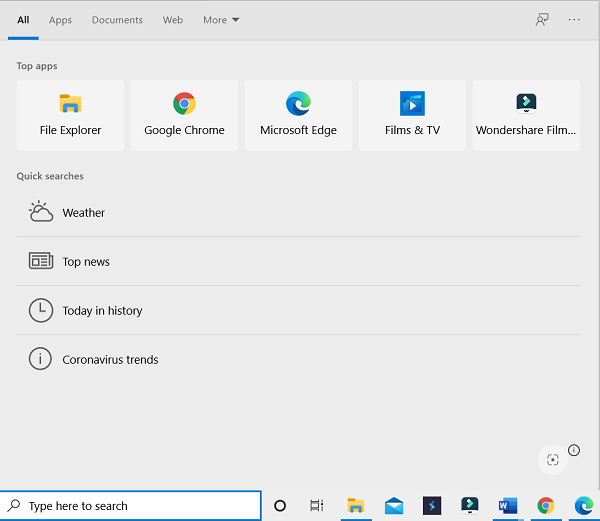This screenshot has height=521, width=600.
Task: Open Top news quick search
Action: [x=86, y=262]
